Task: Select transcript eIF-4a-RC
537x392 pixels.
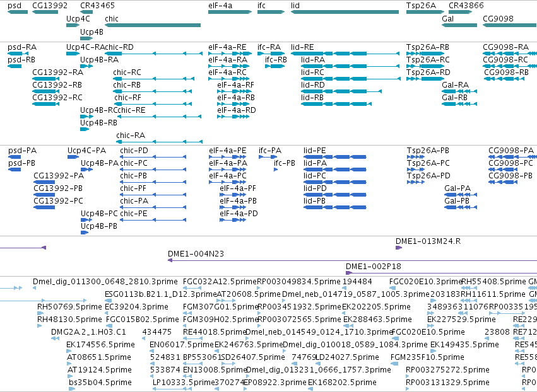Action: pyautogui.click(x=230, y=79)
